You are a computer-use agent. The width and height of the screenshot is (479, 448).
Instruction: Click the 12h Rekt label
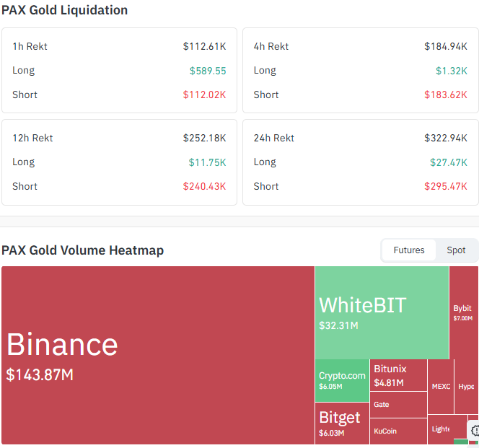click(32, 138)
